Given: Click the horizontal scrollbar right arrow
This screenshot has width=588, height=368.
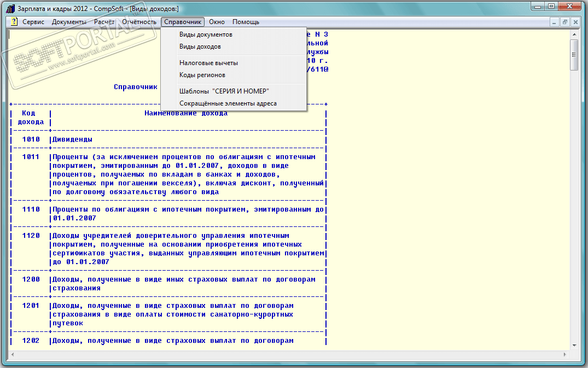Looking at the screenshot, I should pos(564,354).
